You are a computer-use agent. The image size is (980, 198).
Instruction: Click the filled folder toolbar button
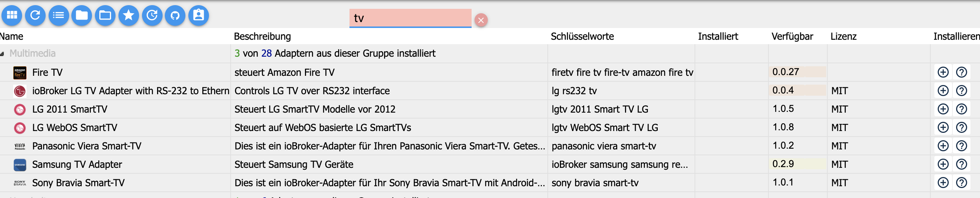pyautogui.click(x=82, y=15)
